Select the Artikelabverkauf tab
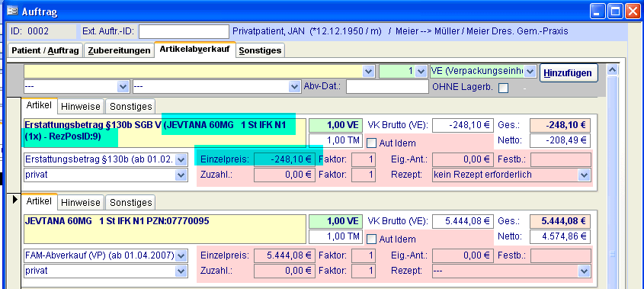Image resolution: width=644 pixels, height=289 pixels. tap(194, 50)
